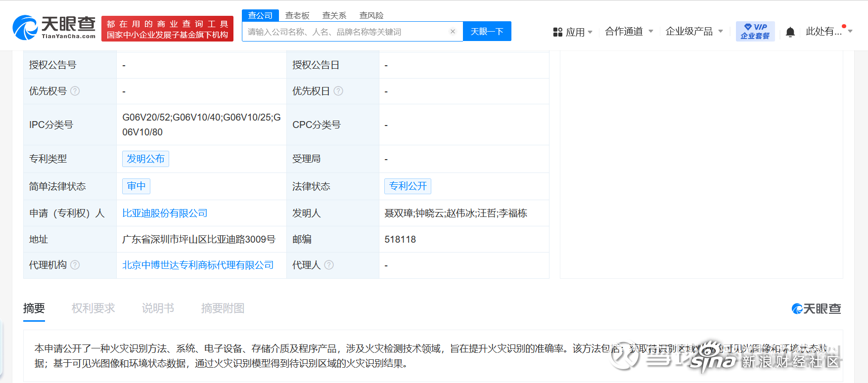The width and height of the screenshot is (868, 383).
Task: Click the 发明公布 patent type tag
Action: [x=145, y=159]
